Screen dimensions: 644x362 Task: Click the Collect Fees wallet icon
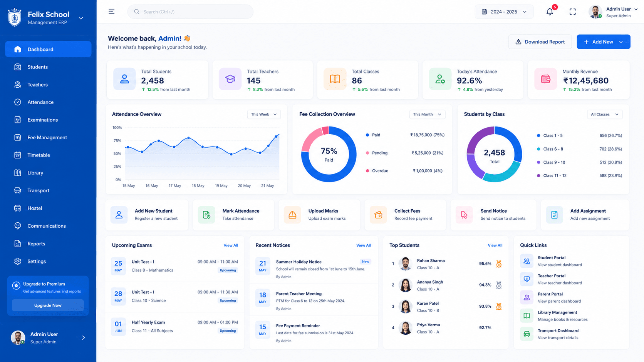378,215
